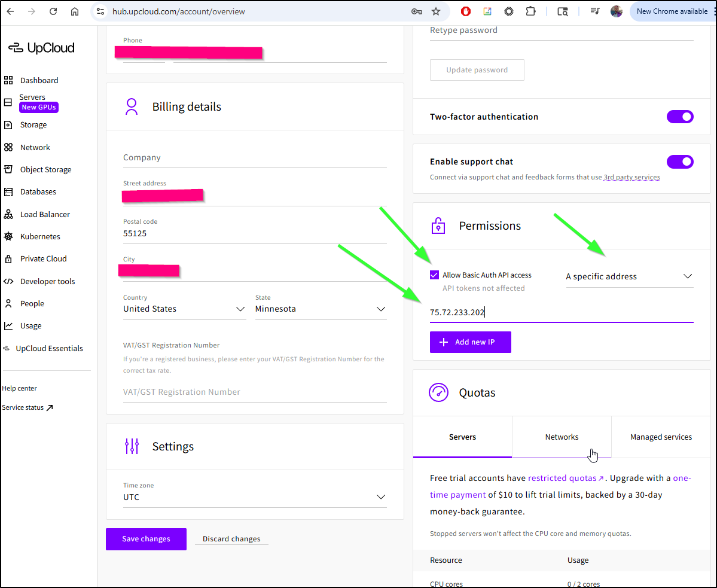Disable Two-factor authentication toggle
Viewport: 717px width, 588px height.
pyautogui.click(x=680, y=117)
